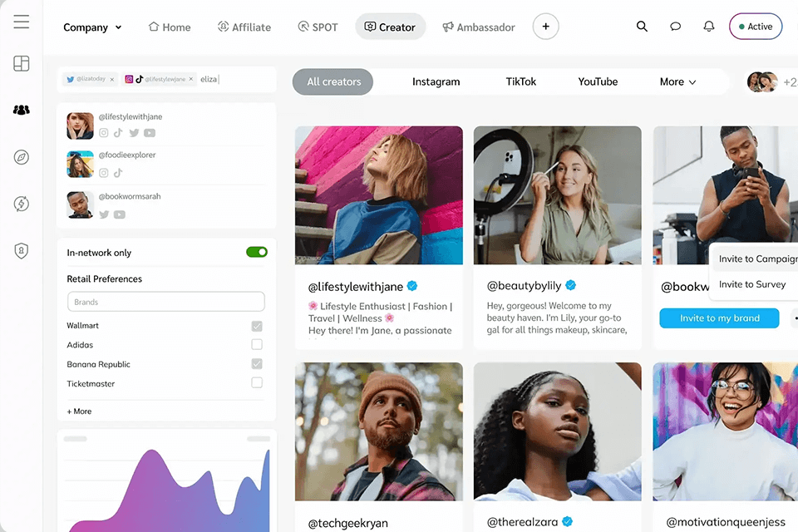
Task: Click the Brands input field
Action: pos(166,302)
